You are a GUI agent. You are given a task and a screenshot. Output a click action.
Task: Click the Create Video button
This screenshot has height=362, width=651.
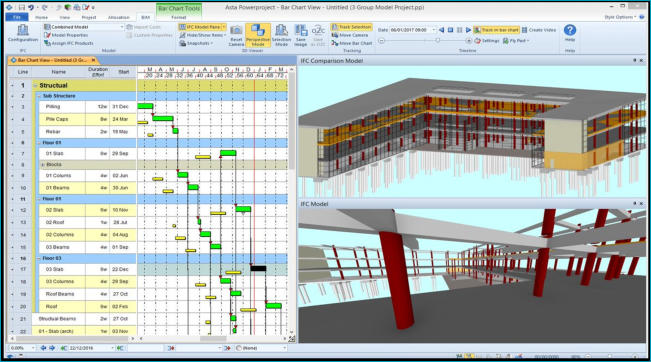[539, 30]
